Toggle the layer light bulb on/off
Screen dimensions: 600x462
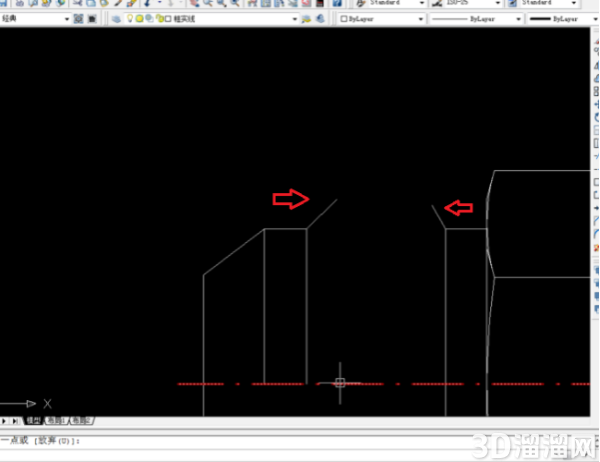coord(130,18)
